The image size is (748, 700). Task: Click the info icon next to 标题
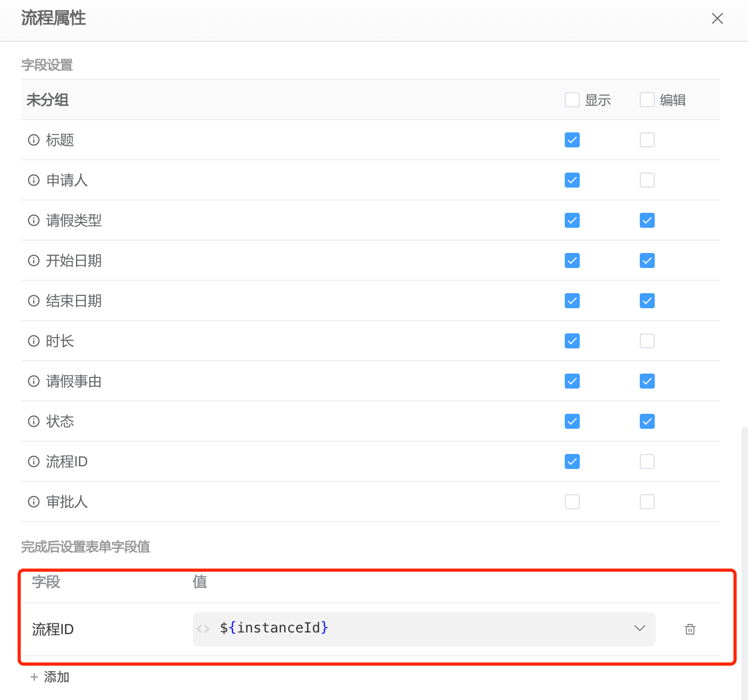tap(33, 140)
